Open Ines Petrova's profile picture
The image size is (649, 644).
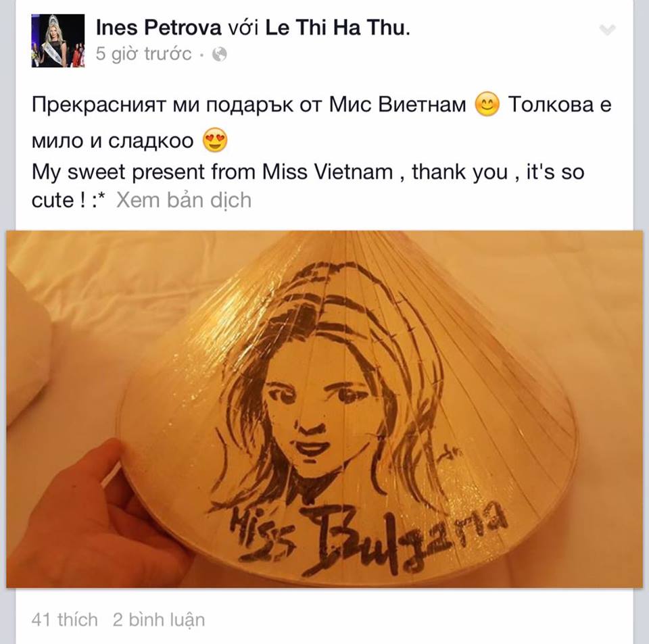click(58, 41)
